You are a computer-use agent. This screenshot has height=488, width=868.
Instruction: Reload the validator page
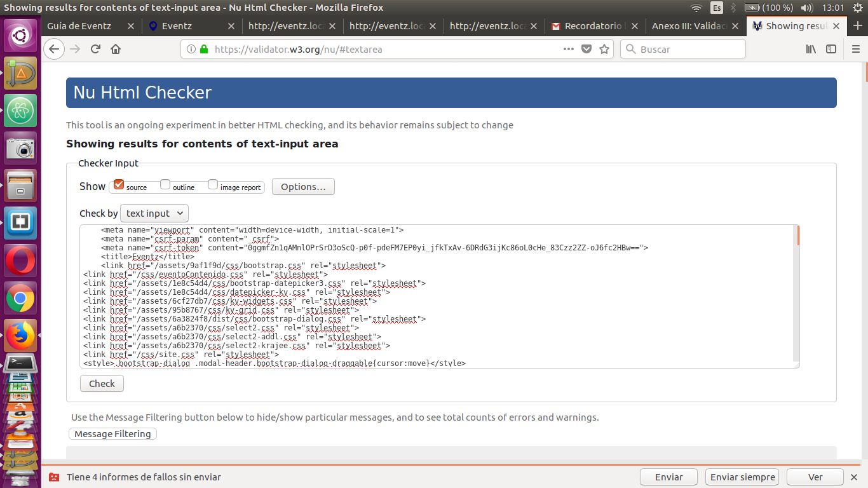pos(96,49)
